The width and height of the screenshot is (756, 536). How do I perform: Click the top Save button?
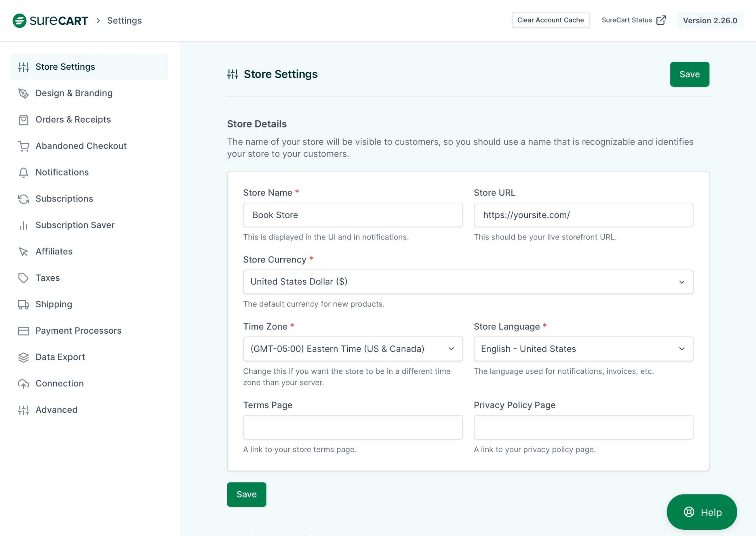click(x=690, y=74)
